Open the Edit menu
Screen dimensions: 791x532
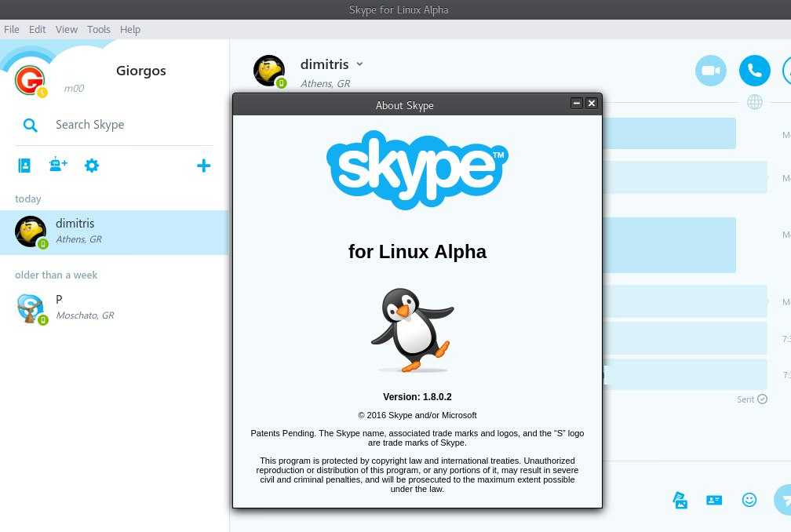(x=38, y=30)
